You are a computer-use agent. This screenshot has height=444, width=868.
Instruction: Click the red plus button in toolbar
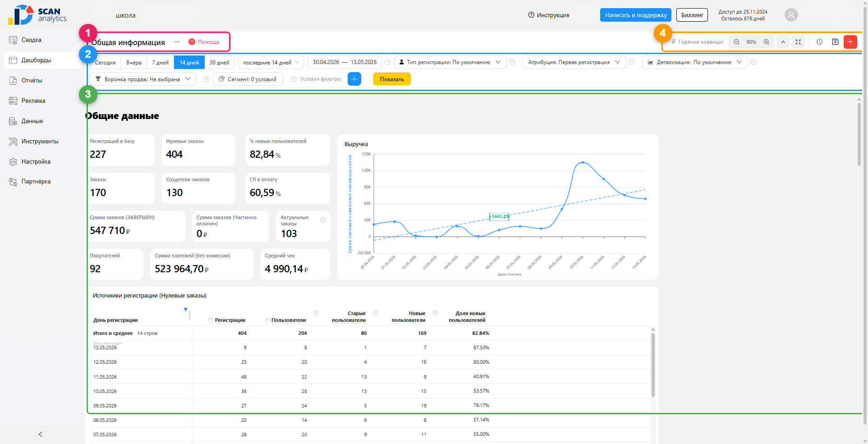[850, 42]
